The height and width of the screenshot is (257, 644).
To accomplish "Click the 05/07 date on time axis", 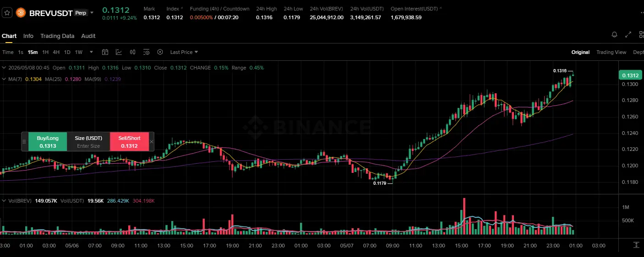I will tap(347, 246).
